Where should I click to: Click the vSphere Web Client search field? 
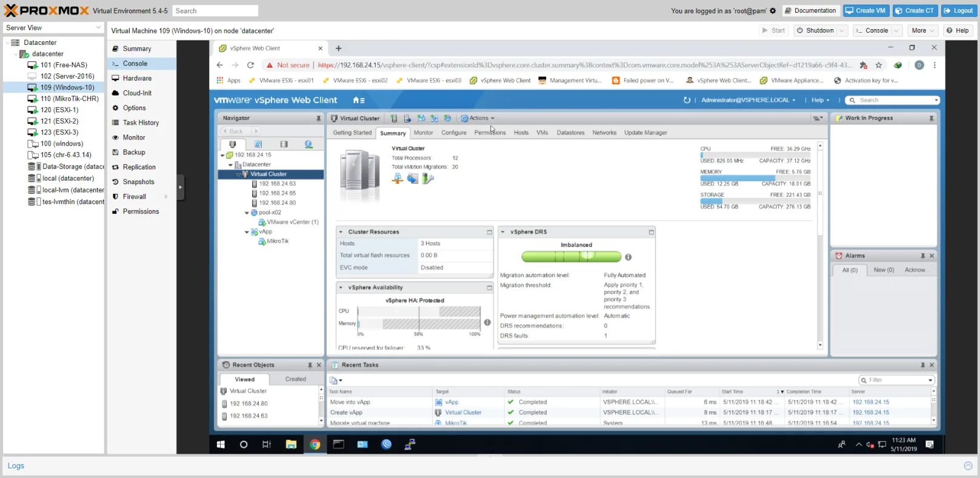click(x=893, y=100)
